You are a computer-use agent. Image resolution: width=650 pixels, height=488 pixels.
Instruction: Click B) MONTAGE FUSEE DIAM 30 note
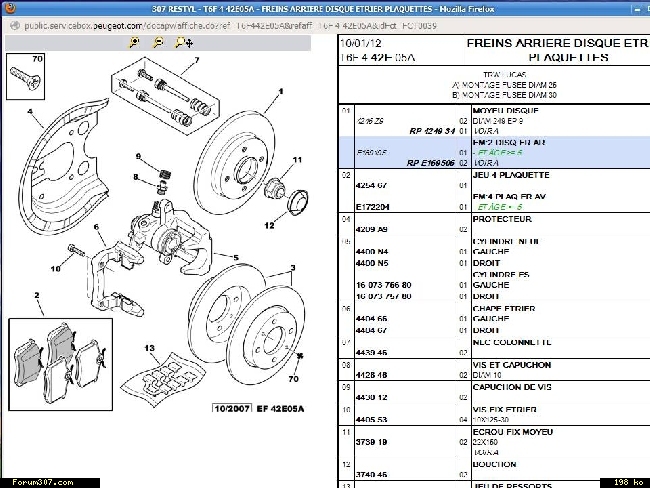tap(504, 95)
